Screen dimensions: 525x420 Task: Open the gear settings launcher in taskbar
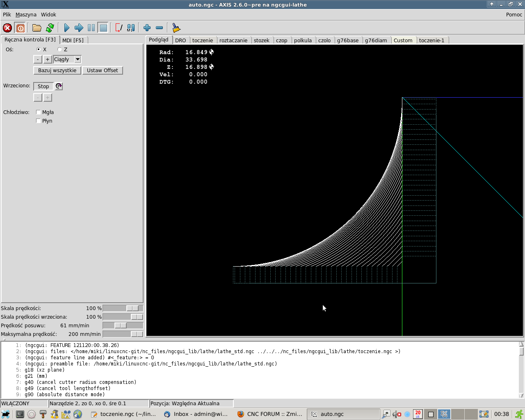(32, 414)
